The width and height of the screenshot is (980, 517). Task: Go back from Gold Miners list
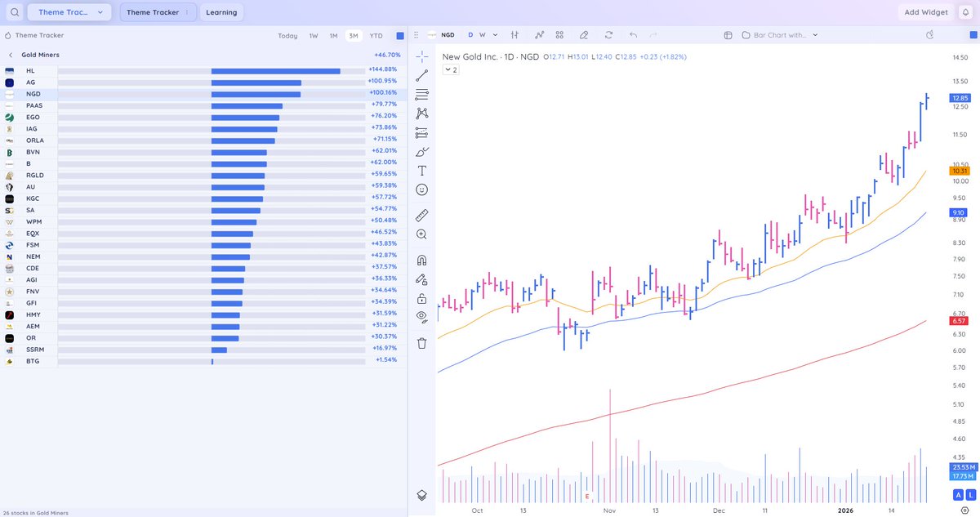coord(11,55)
